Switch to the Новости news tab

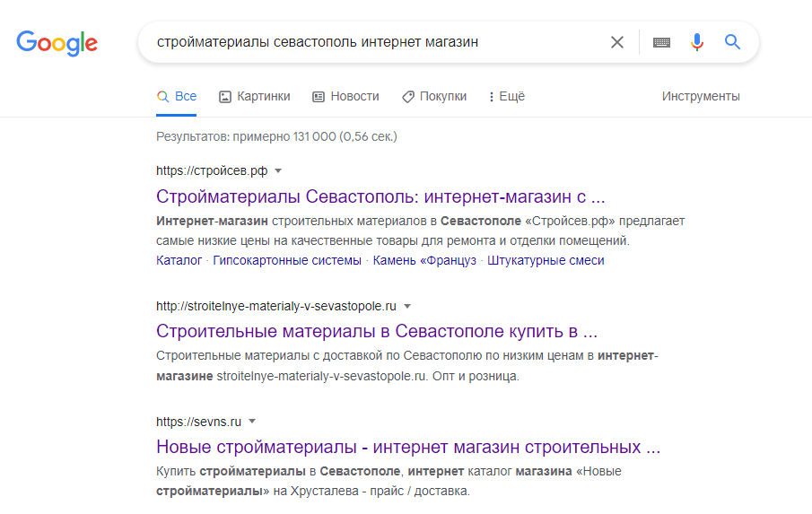click(345, 96)
